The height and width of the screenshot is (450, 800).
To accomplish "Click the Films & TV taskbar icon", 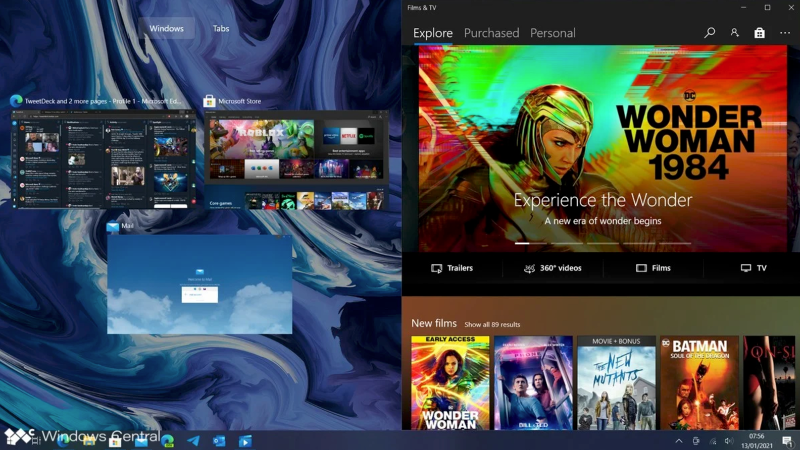I will point(245,440).
